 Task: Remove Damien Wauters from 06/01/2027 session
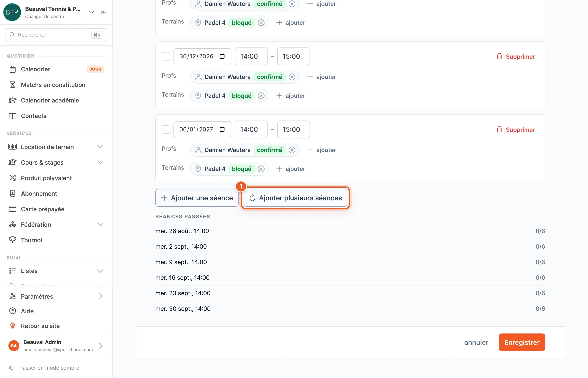292,150
